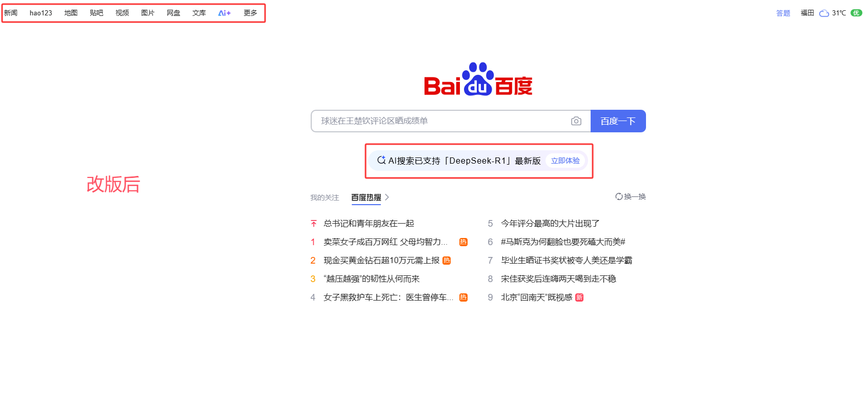Screen dimensions: 868x398
Task: Open the camera image search icon
Action: coord(576,121)
